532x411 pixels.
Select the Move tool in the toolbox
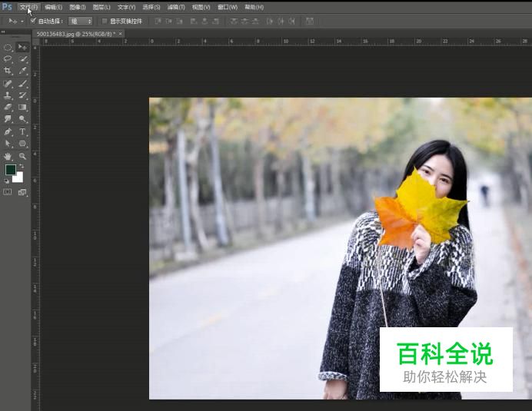point(22,47)
